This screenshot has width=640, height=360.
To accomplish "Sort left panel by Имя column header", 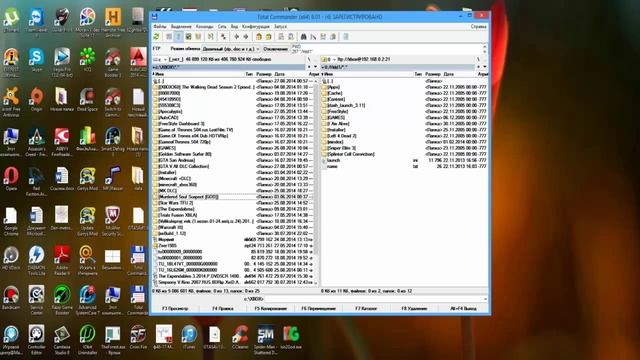I will coord(198,74).
